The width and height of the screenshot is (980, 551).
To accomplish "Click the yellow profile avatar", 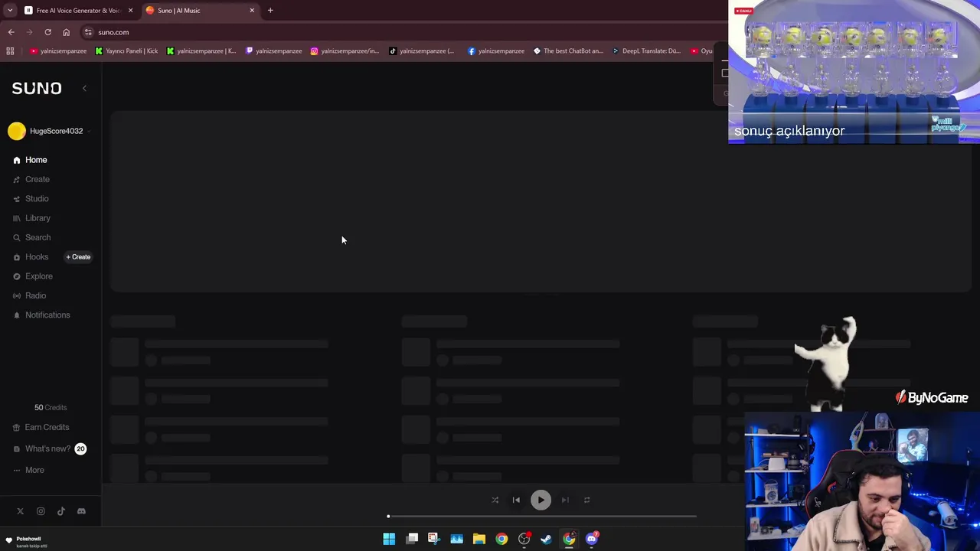I will click(x=16, y=131).
